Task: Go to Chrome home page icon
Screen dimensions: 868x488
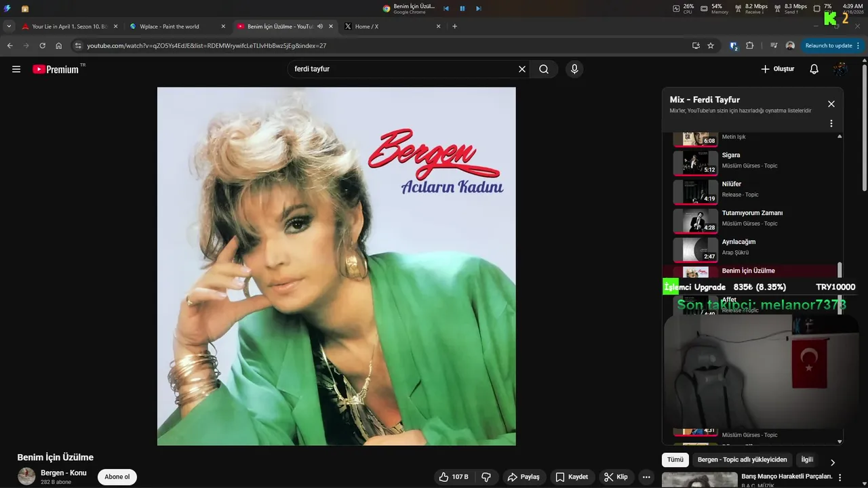Action: (x=59, y=45)
